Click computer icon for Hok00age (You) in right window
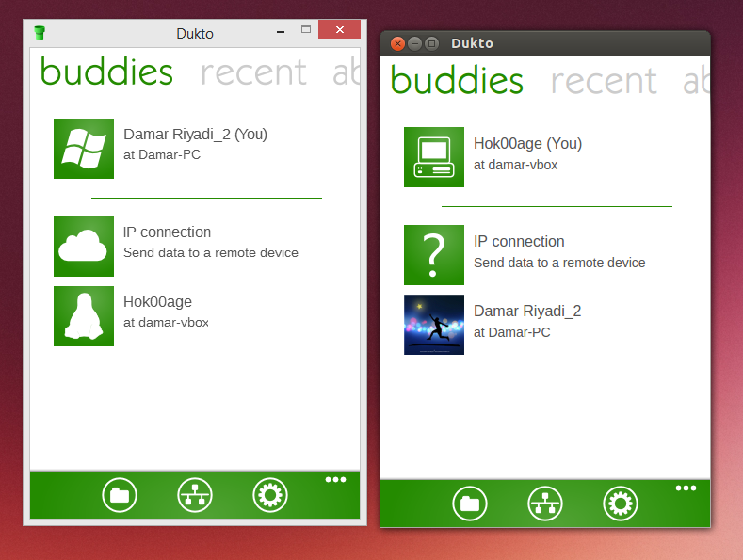This screenshot has height=560, width=743. pos(434,157)
